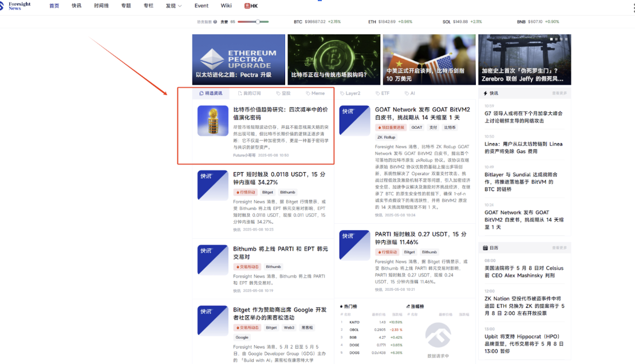The height and width of the screenshot is (364, 635).
Task: Click the gold coin Bitcoin article image
Action: click(212, 121)
